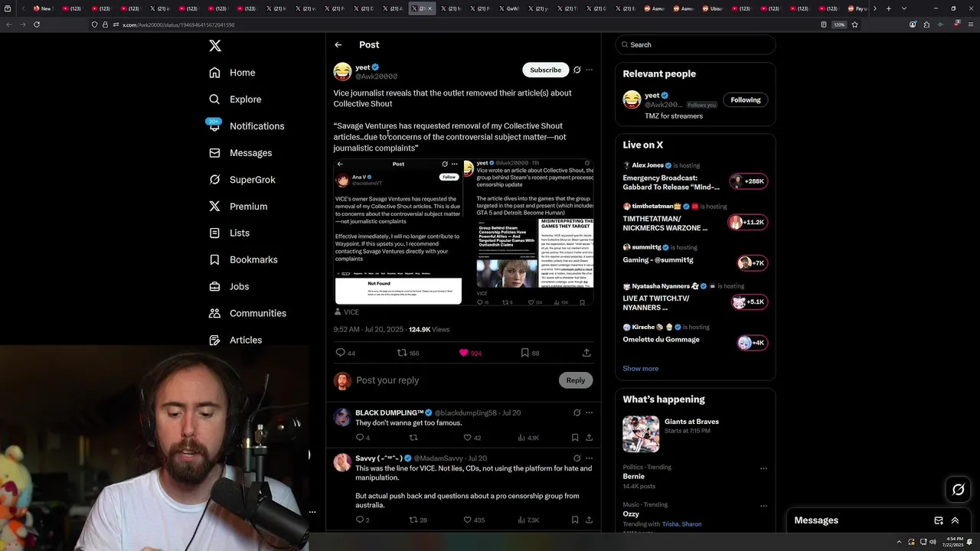The height and width of the screenshot is (551, 980).
Task: Click browser reload button
Action: click(x=36, y=24)
